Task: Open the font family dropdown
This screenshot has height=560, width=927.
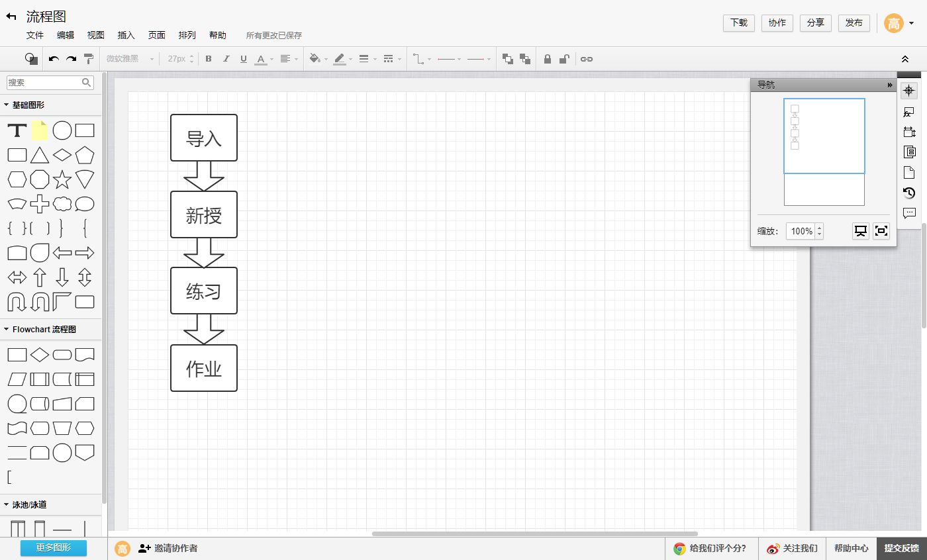Action: pyautogui.click(x=130, y=59)
